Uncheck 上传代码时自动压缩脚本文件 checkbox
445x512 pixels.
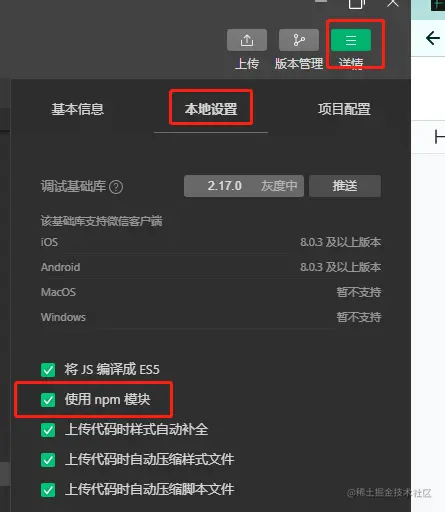48,490
